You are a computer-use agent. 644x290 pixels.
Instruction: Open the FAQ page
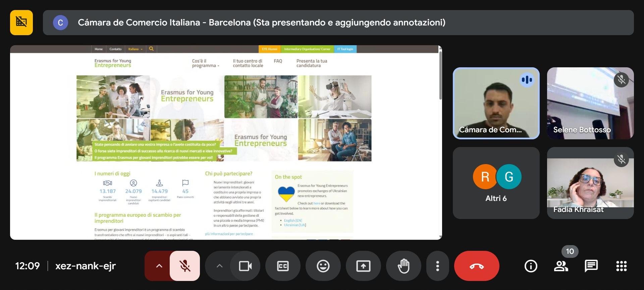(x=278, y=61)
